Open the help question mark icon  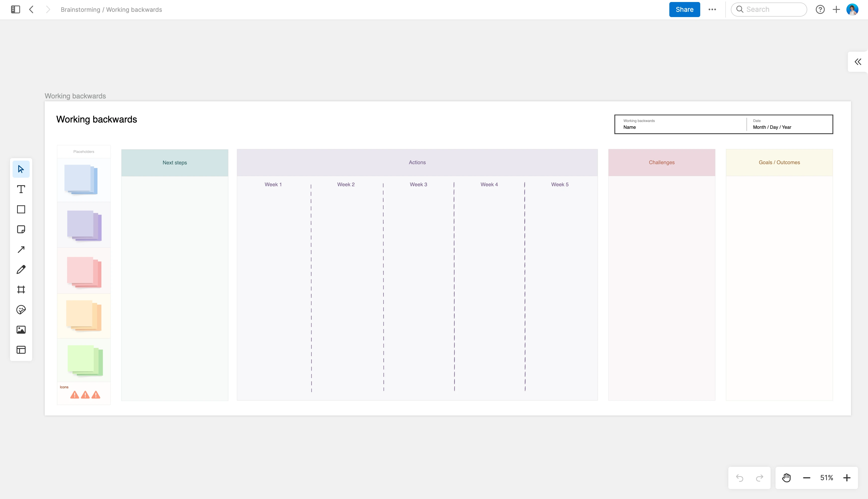coord(820,10)
